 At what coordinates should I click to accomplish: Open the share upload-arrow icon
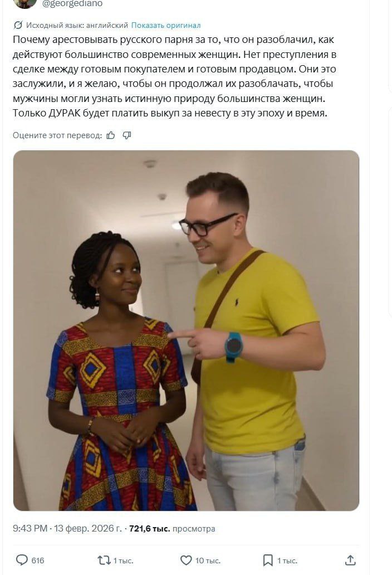[350, 560]
